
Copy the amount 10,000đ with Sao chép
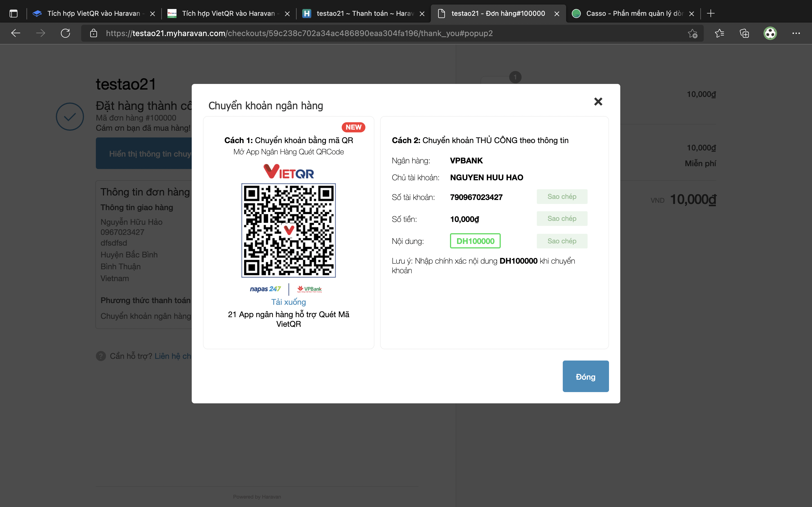[x=562, y=219]
